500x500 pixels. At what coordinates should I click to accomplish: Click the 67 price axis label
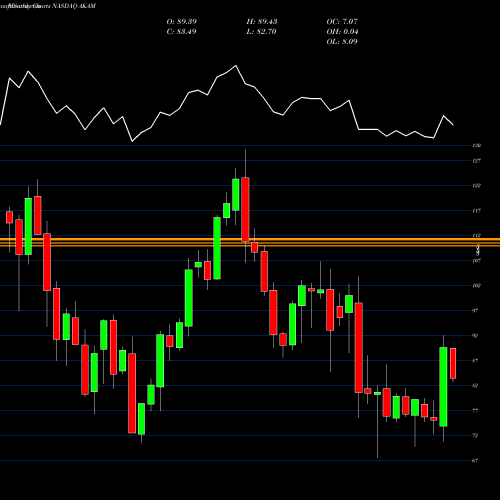coord(475,461)
